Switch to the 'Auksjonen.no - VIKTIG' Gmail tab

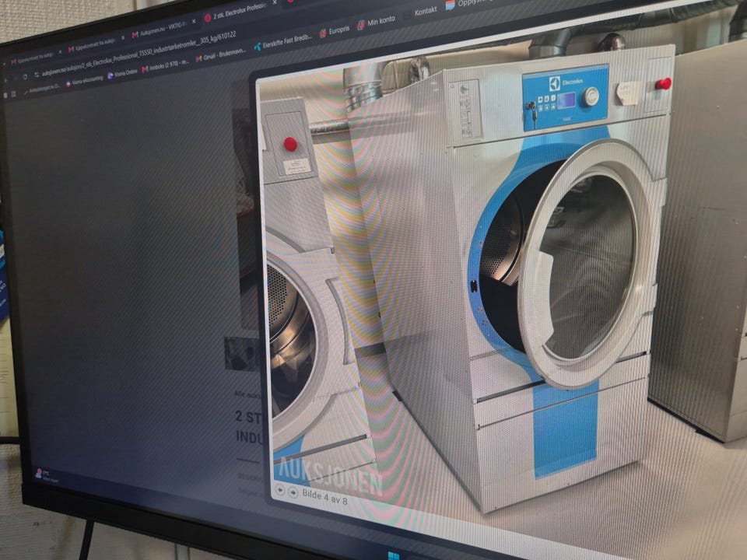point(160,29)
